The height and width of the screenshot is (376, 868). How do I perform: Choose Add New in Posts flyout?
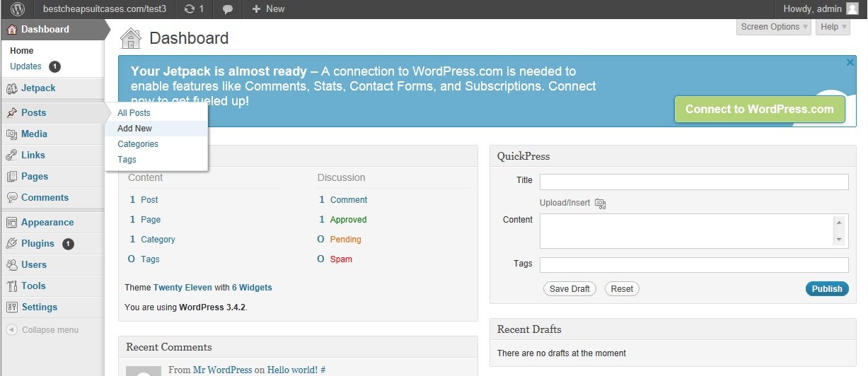(x=134, y=129)
